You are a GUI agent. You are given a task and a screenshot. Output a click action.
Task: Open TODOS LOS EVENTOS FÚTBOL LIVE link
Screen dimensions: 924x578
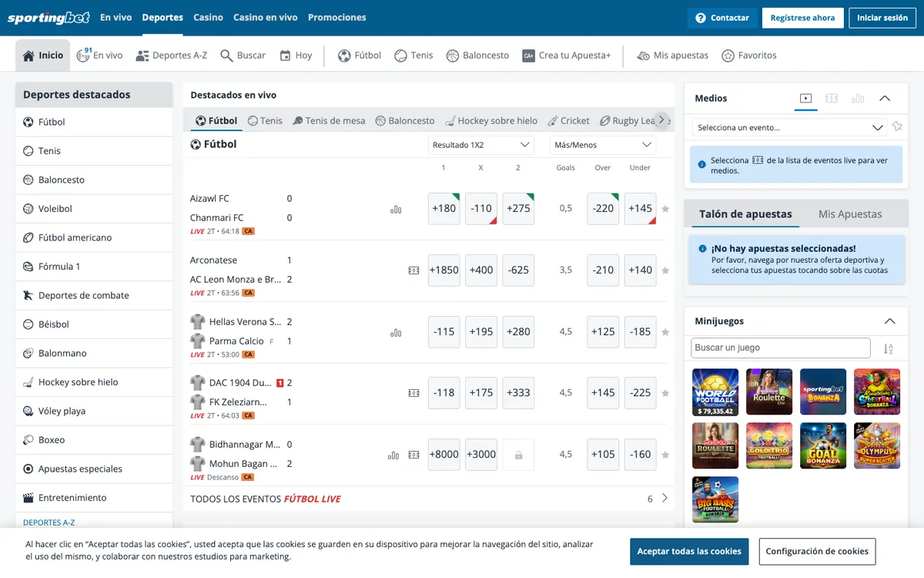pyautogui.click(x=266, y=499)
